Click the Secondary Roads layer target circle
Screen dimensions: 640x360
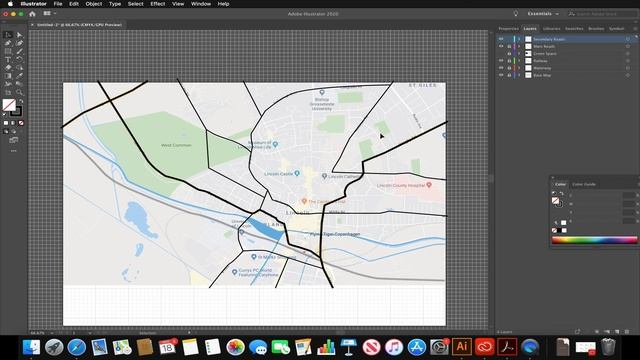pyautogui.click(x=628, y=39)
